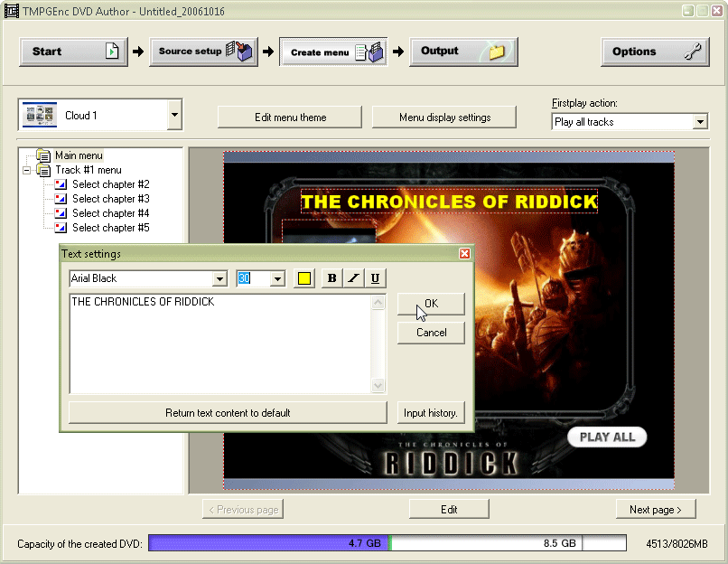Close the Text settings dialog
Viewport: 728px width, 564px height.
[x=464, y=254]
